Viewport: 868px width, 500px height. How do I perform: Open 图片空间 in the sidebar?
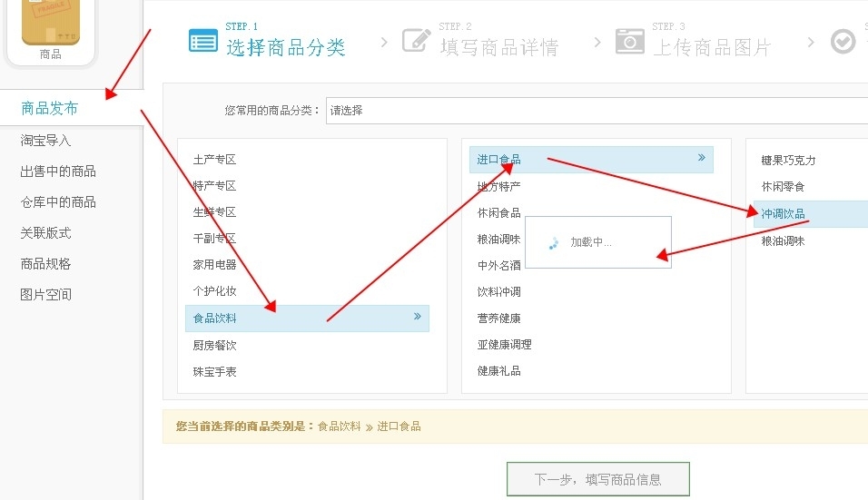[x=45, y=295]
